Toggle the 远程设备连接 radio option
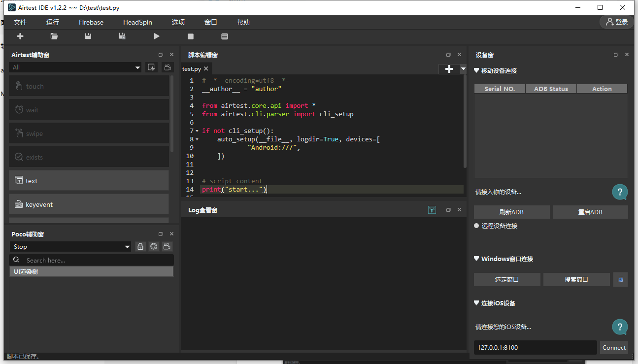Viewport: 638px width, 364px height. coord(476,226)
